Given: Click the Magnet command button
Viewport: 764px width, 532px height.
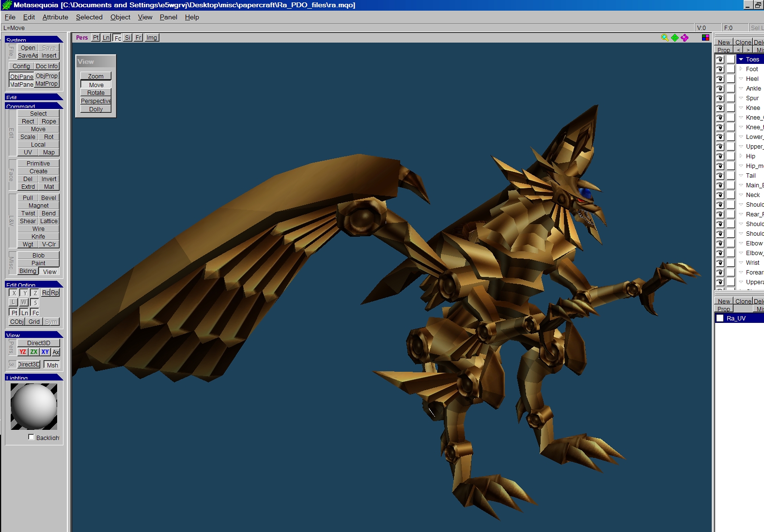Looking at the screenshot, I should click(38, 205).
